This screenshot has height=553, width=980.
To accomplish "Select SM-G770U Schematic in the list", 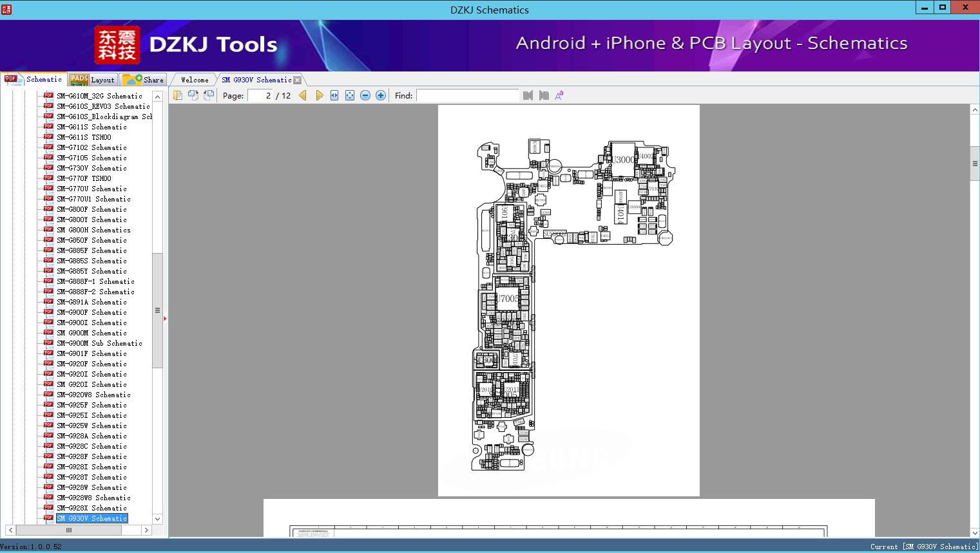I will (91, 189).
